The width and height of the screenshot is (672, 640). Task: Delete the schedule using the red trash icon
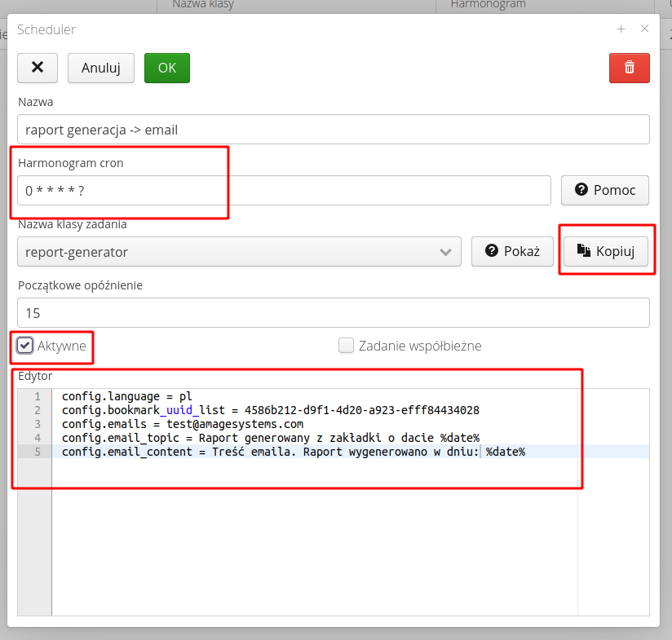[x=629, y=68]
